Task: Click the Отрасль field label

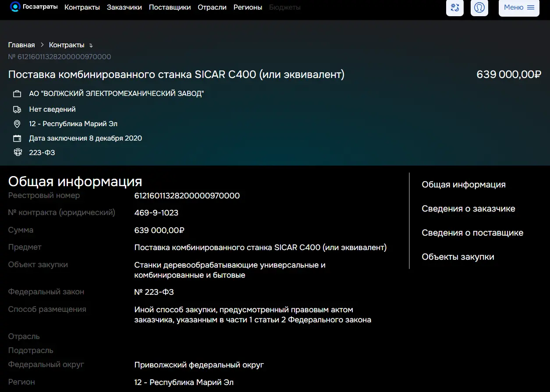Action: tap(24, 337)
